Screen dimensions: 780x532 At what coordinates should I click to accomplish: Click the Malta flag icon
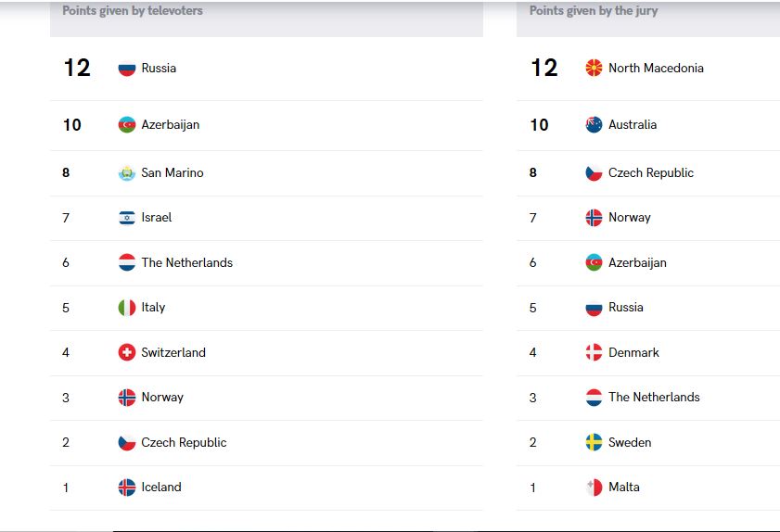pos(594,488)
